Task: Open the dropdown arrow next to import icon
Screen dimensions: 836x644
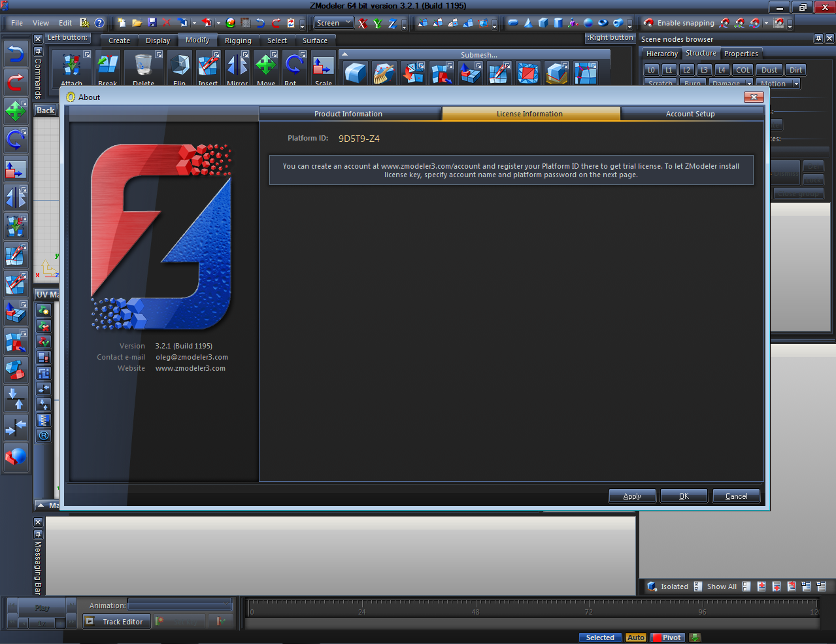Action: click(194, 23)
